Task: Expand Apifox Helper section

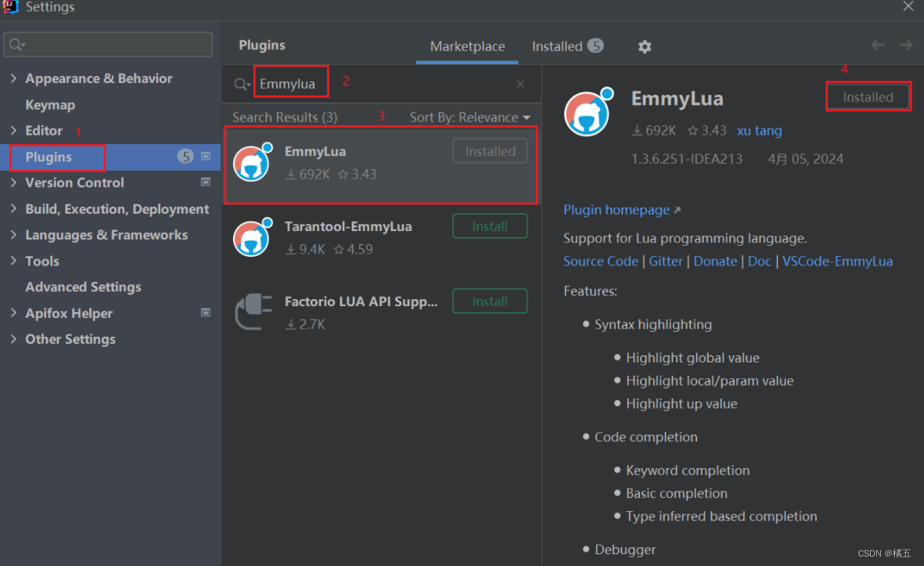Action: click(13, 312)
